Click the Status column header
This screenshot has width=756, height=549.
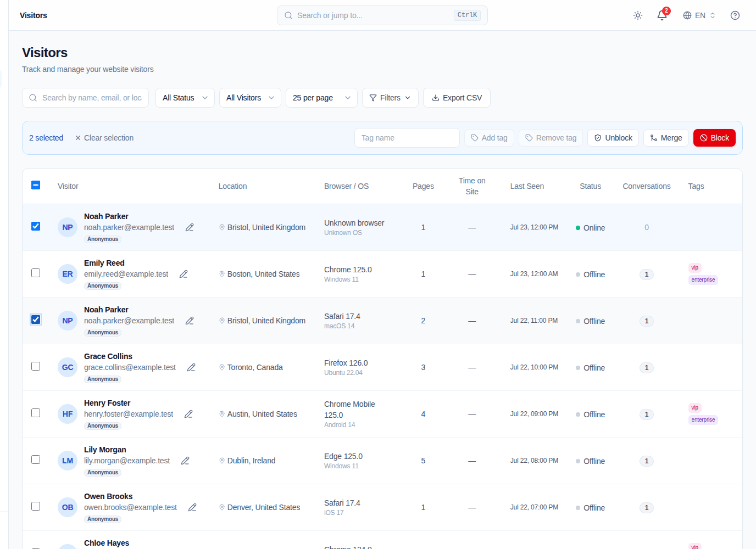tap(591, 186)
